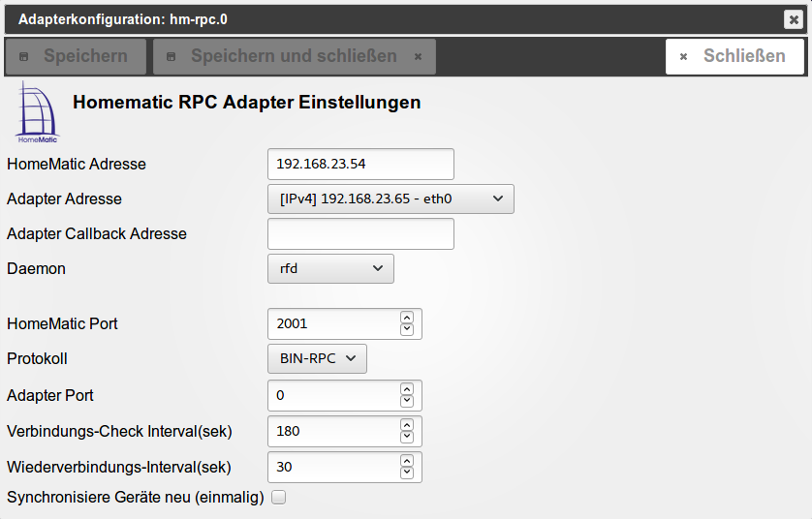
Task: Open the Protokoll dropdown BIN-RPC
Action: click(x=317, y=358)
